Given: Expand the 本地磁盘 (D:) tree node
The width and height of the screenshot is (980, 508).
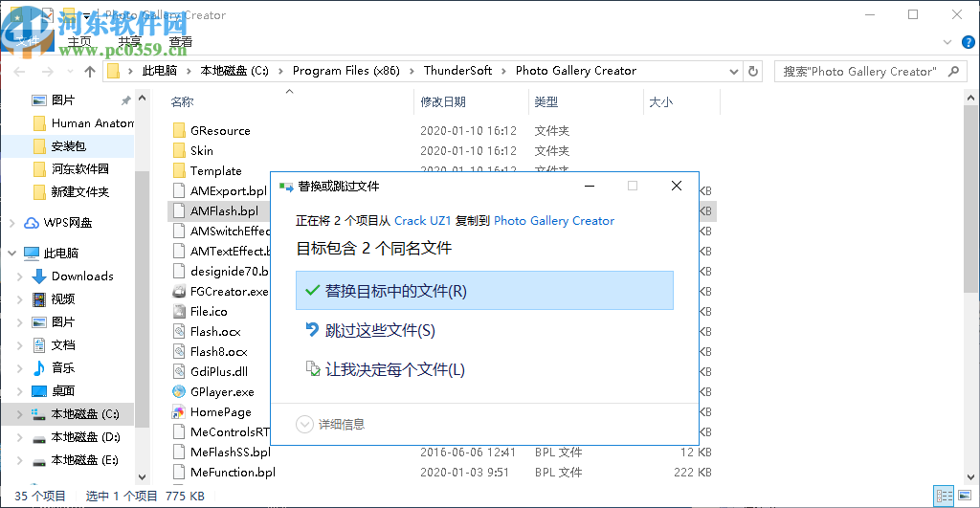Looking at the screenshot, I should (19, 437).
